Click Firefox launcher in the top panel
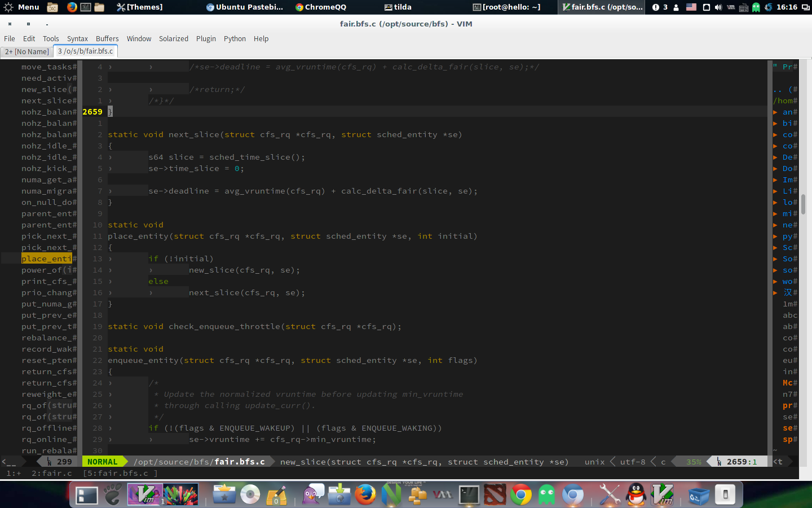This screenshot has height=508, width=812. (72, 7)
